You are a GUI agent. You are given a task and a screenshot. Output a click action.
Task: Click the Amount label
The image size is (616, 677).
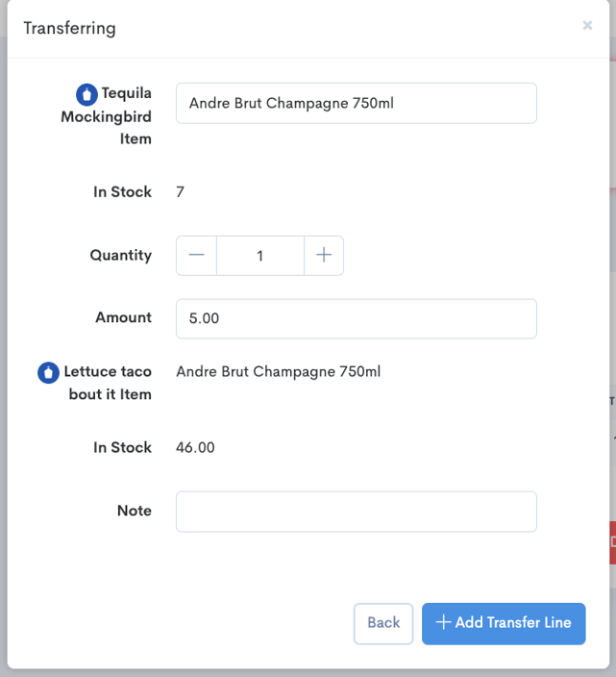123,317
